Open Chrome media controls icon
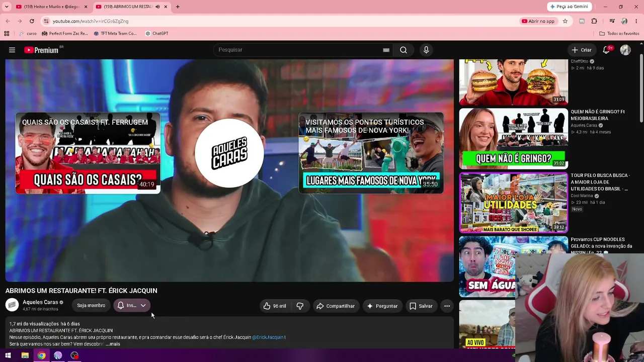This screenshot has width=644, height=362. [x=612, y=21]
